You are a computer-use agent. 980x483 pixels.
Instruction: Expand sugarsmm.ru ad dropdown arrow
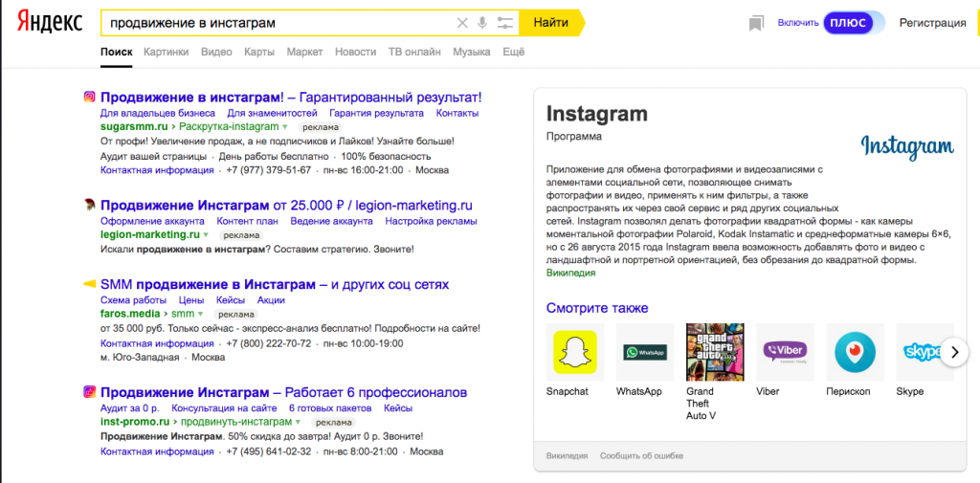285,126
